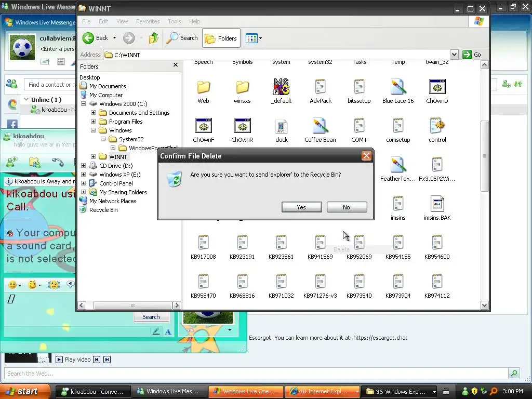Click the C:\WINNT address field
532x399 pixels.
(x=276, y=55)
